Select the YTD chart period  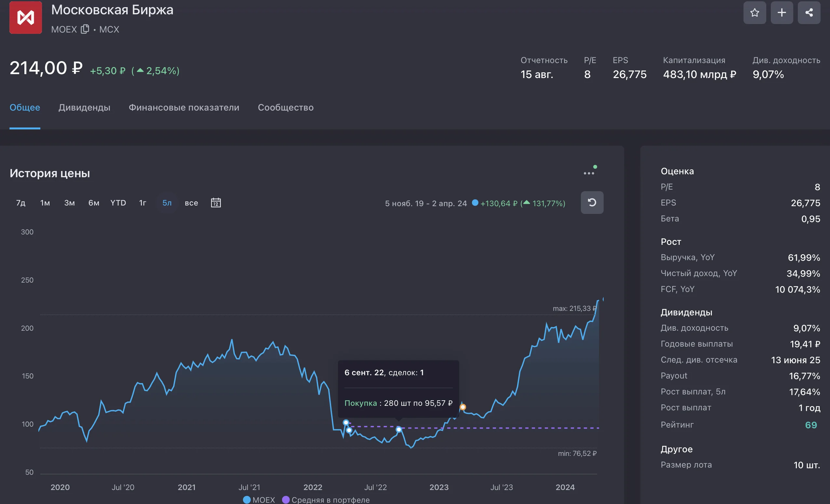pyautogui.click(x=118, y=203)
